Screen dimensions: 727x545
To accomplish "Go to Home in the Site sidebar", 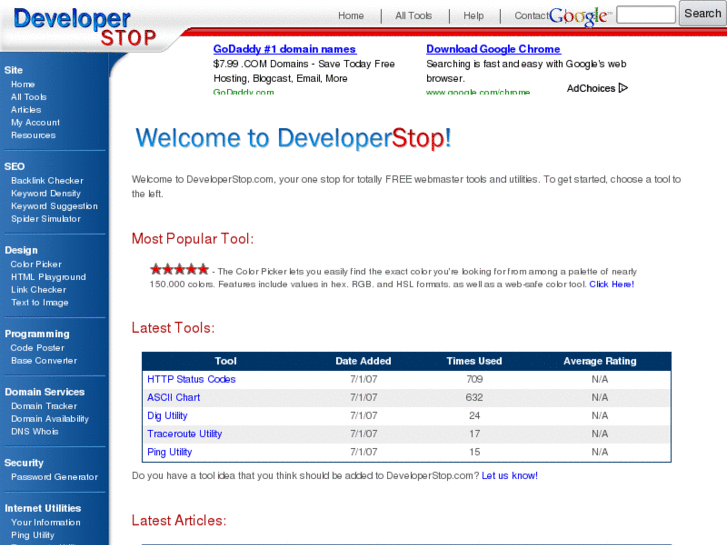I will (x=23, y=84).
